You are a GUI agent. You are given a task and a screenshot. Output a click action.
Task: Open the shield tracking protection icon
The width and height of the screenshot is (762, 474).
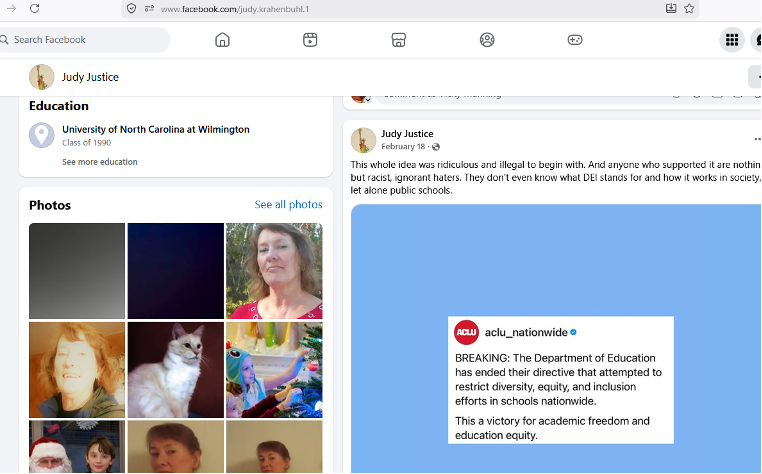[x=131, y=8]
